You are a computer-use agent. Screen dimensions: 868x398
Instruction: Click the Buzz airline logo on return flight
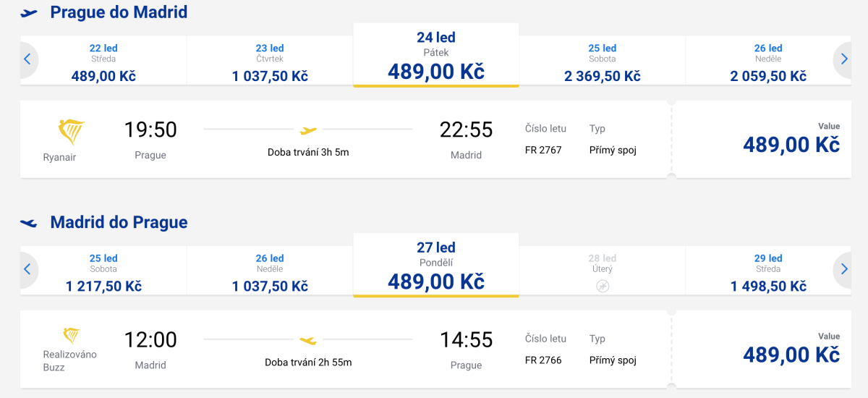[x=71, y=336]
